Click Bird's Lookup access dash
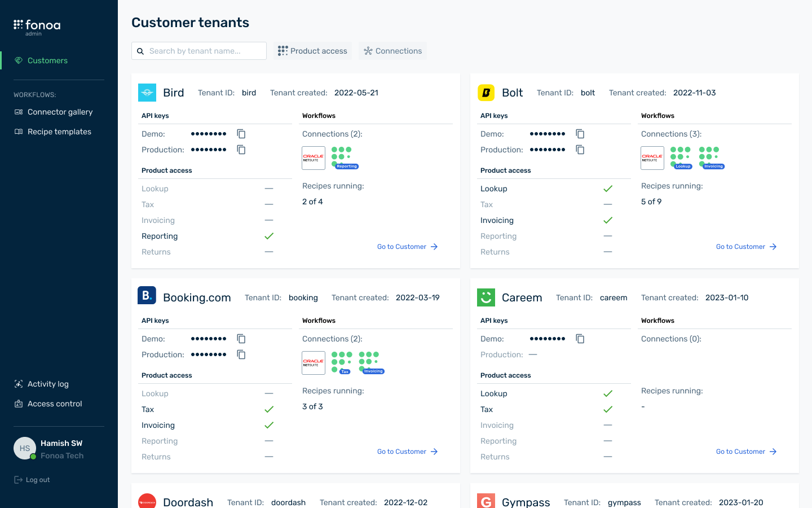Screen dimensions: 812x508 (x=269, y=189)
